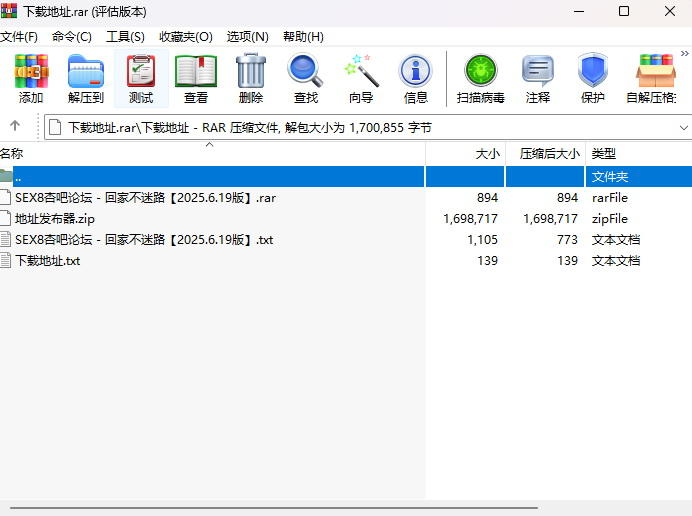
Task: Select the 下载地址.txt file
Action: click(47, 261)
